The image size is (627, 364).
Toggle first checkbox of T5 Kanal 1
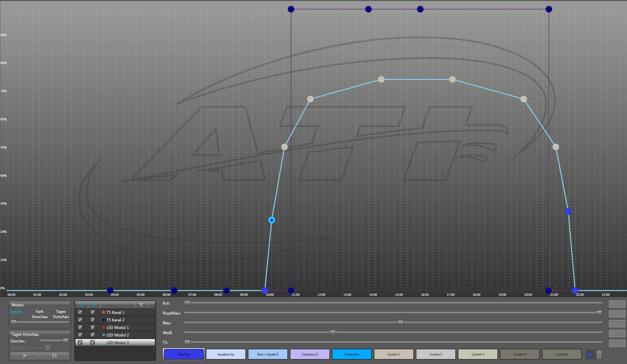pos(80,312)
